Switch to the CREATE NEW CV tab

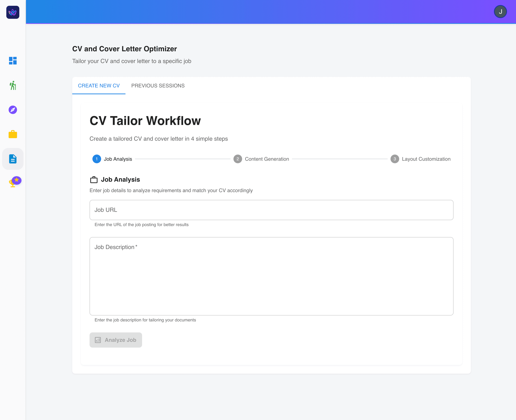pos(99,86)
